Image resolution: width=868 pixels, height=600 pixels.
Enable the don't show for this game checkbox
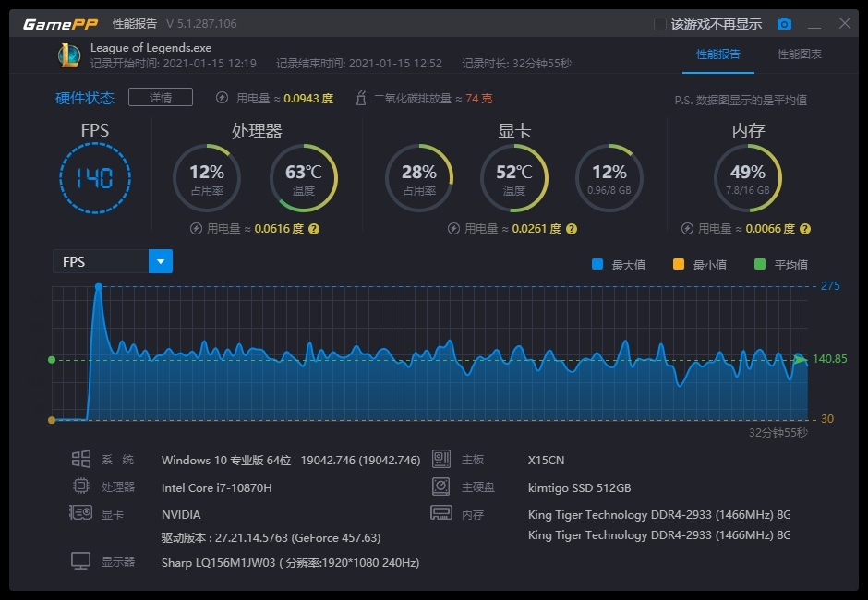pyautogui.click(x=659, y=24)
